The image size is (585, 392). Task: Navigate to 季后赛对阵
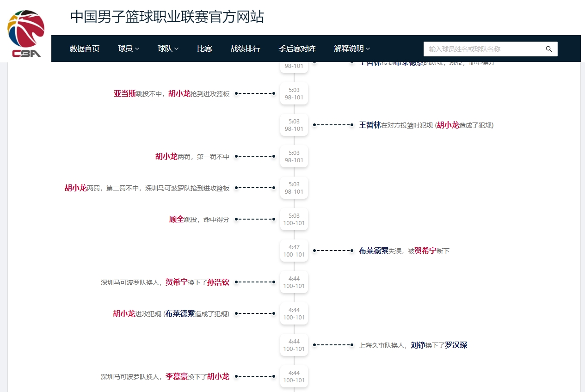tap(297, 49)
